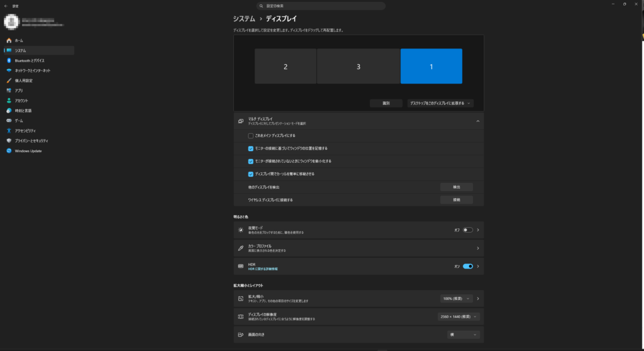Click the 明るさと色 section heading
The image size is (644, 351).
point(241,216)
